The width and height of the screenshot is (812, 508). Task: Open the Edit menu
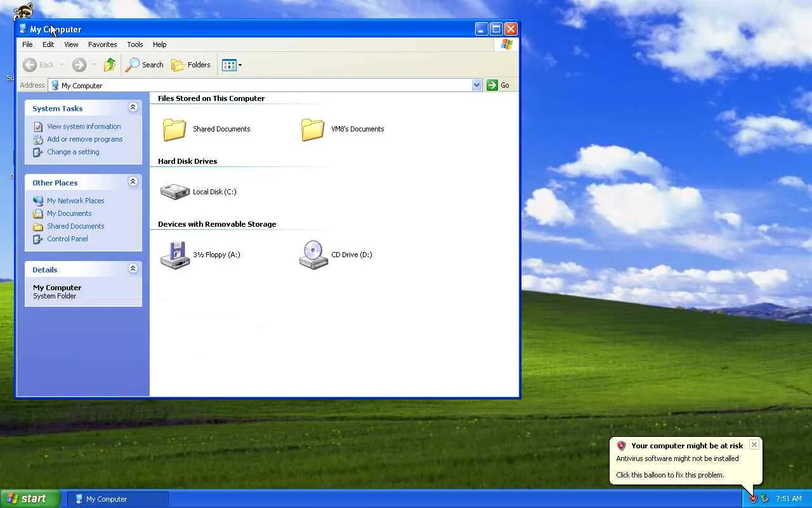[48, 44]
